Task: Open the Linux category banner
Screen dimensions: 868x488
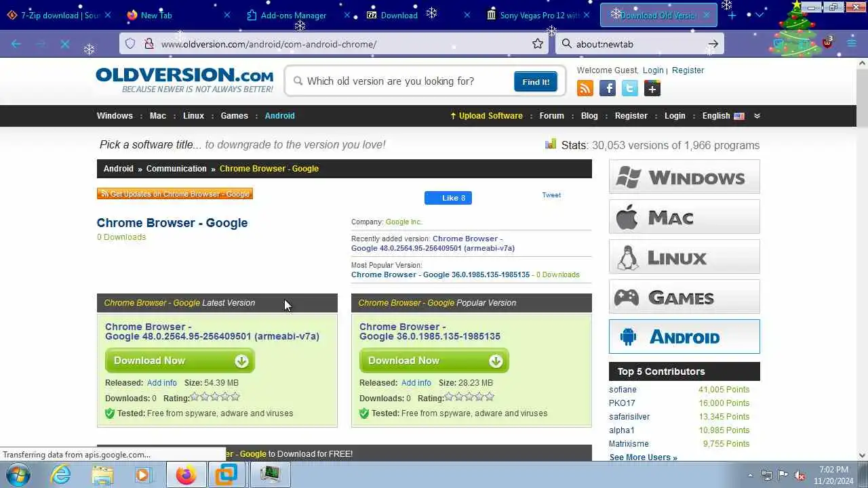Action: (x=684, y=257)
